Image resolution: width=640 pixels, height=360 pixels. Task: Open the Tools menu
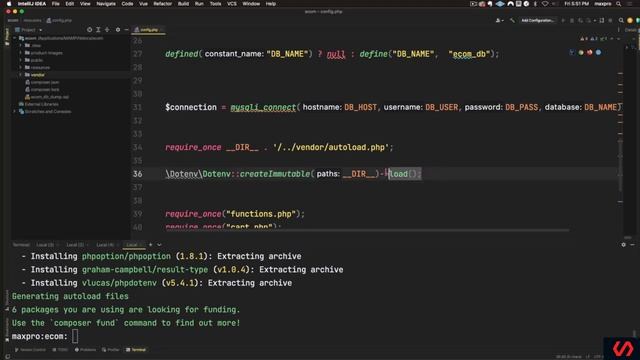click(x=215, y=4)
